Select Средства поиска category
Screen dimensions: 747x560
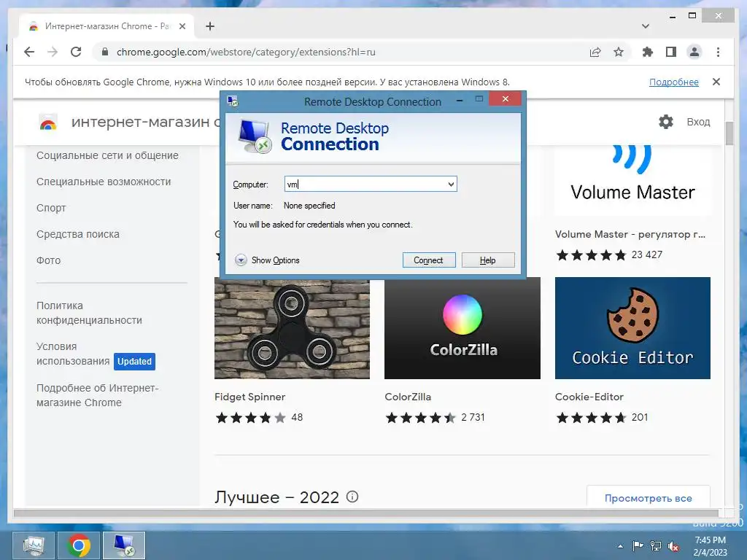tap(77, 234)
